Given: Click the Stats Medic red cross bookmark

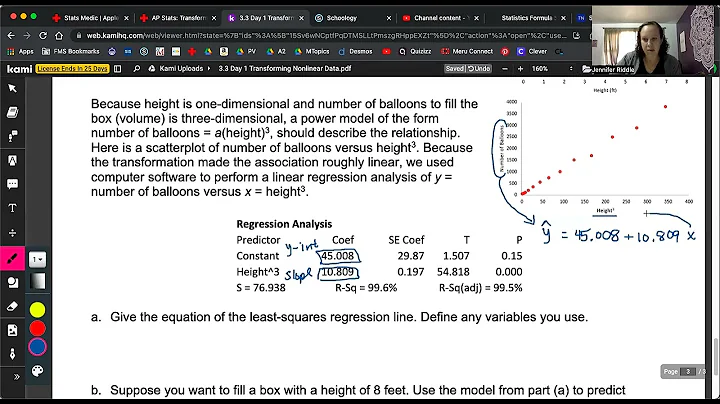Looking at the screenshot, I should pyautogui.click(x=192, y=51).
